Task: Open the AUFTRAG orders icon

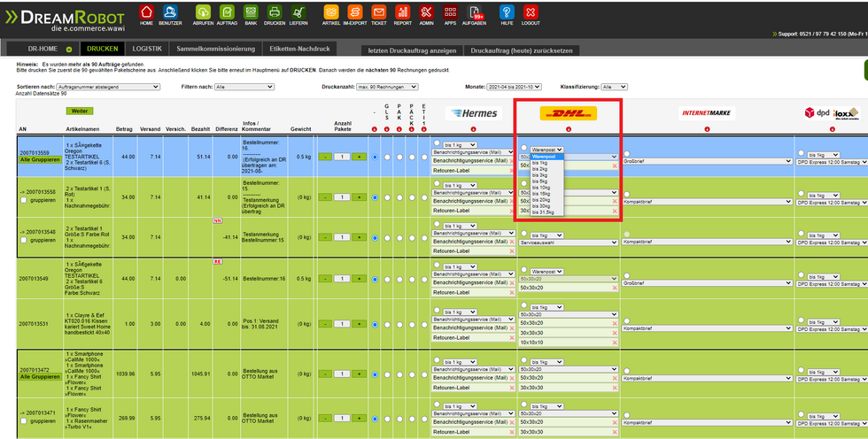Action: pyautogui.click(x=227, y=12)
